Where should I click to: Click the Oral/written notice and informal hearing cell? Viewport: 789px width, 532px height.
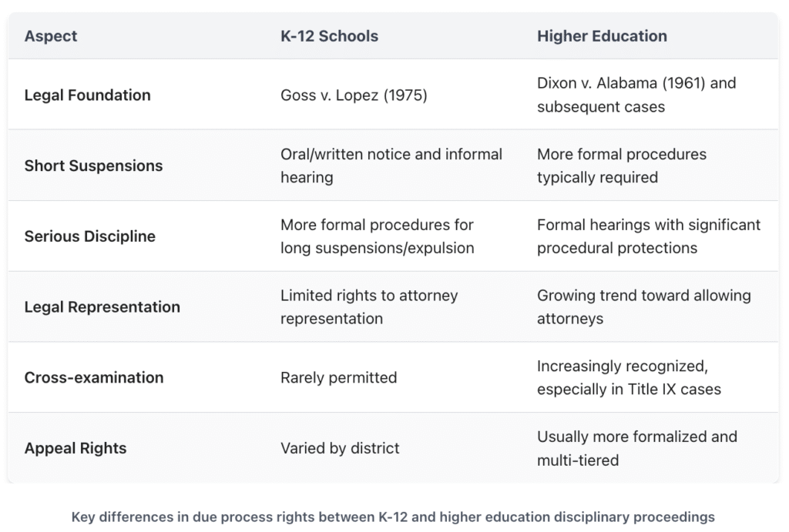click(391, 166)
